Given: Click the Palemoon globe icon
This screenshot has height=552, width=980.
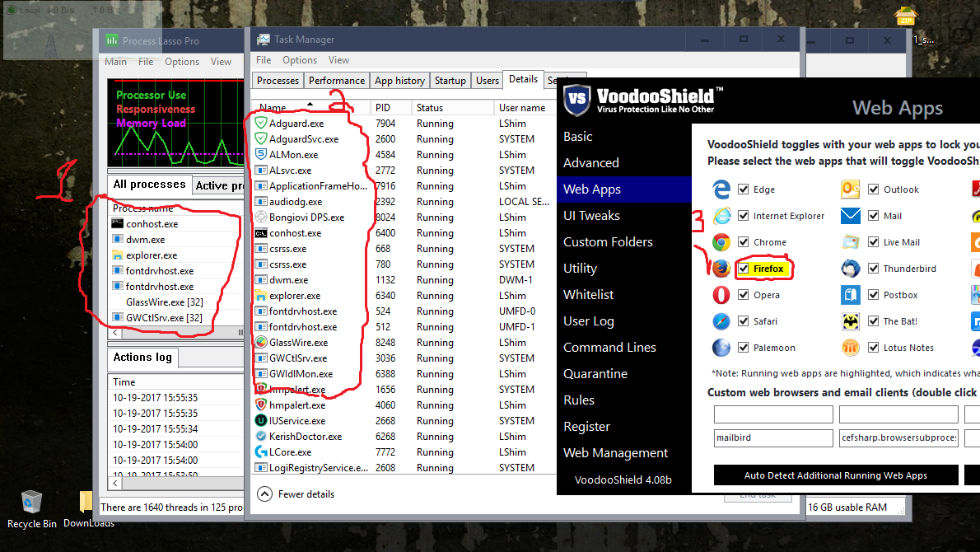Looking at the screenshot, I should point(721,347).
